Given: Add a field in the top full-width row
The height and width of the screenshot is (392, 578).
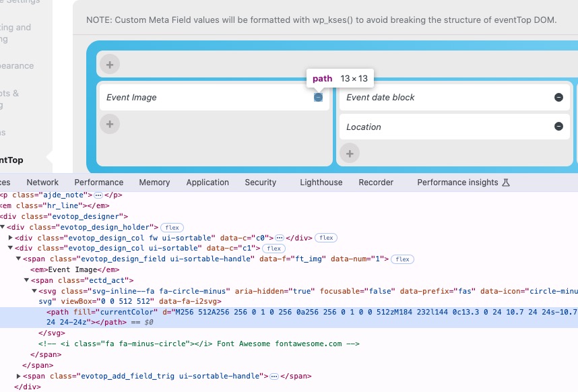Looking at the screenshot, I should pos(110,65).
